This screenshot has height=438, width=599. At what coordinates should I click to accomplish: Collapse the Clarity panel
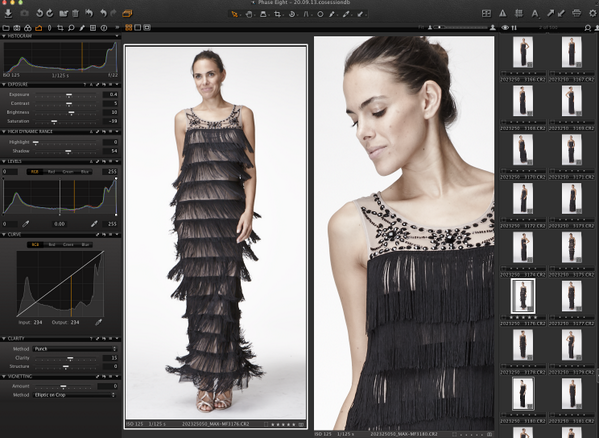[x=3, y=338]
